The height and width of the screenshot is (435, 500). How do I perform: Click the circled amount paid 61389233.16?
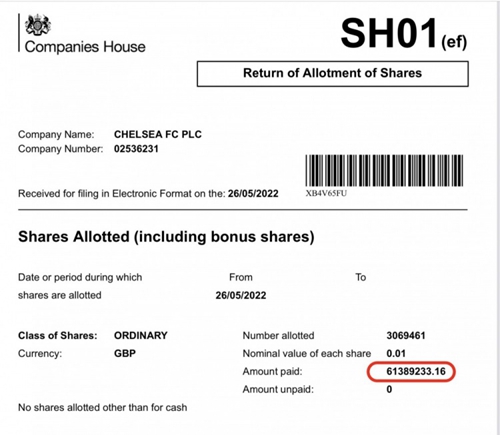pyautogui.click(x=416, y=371)
